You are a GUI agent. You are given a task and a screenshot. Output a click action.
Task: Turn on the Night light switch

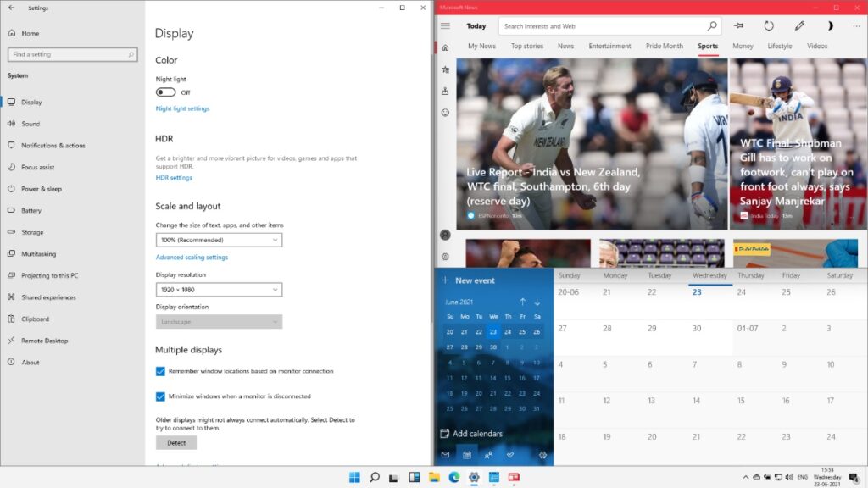[x=165, y=92]
